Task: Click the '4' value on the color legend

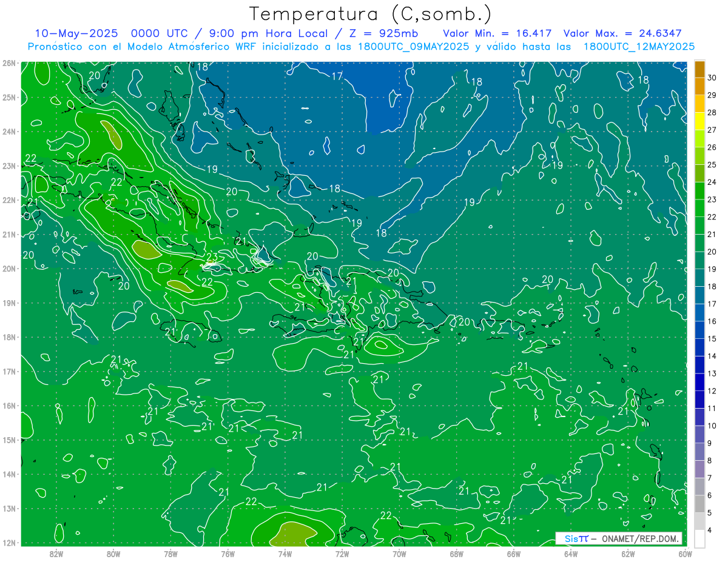Action: click(x=710, y=530)
